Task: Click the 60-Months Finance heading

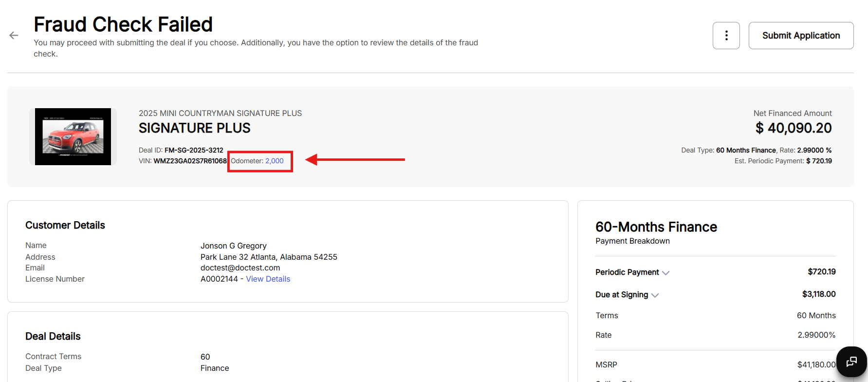Action: coord(656,227)
